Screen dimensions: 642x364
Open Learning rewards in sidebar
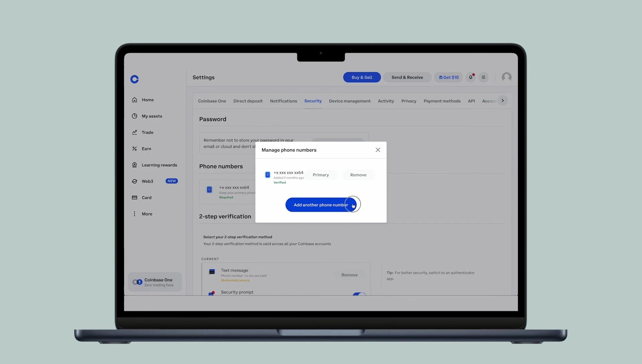(159, 165)
